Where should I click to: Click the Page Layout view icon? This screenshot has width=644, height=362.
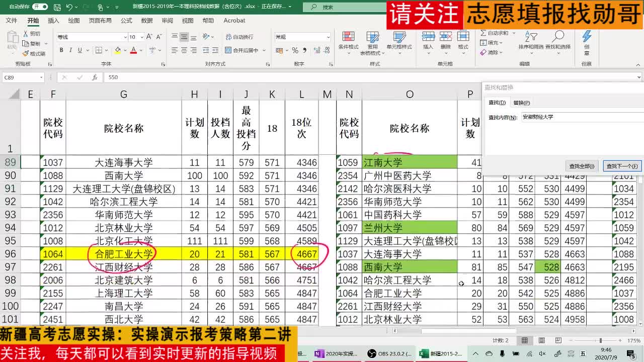click(541, 340)
